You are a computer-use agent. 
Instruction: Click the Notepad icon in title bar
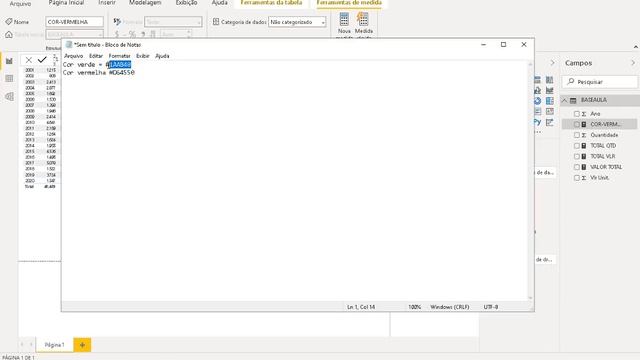(69, 44)
